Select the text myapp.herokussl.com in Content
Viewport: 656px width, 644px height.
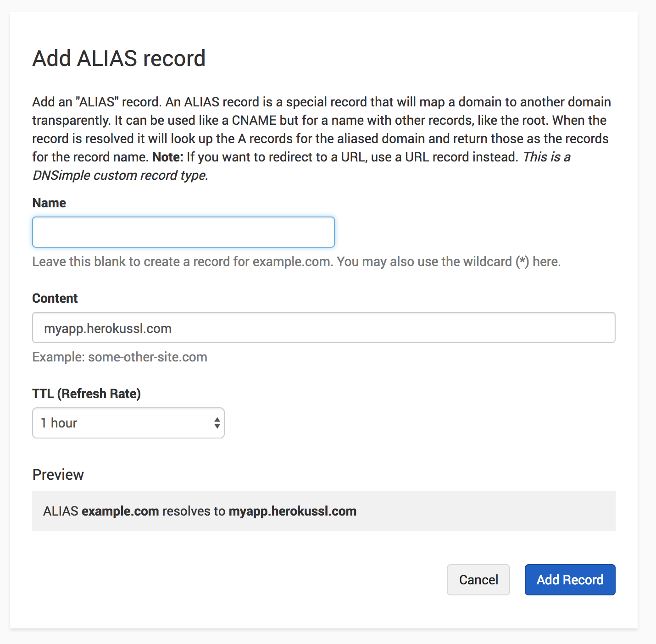108,328
